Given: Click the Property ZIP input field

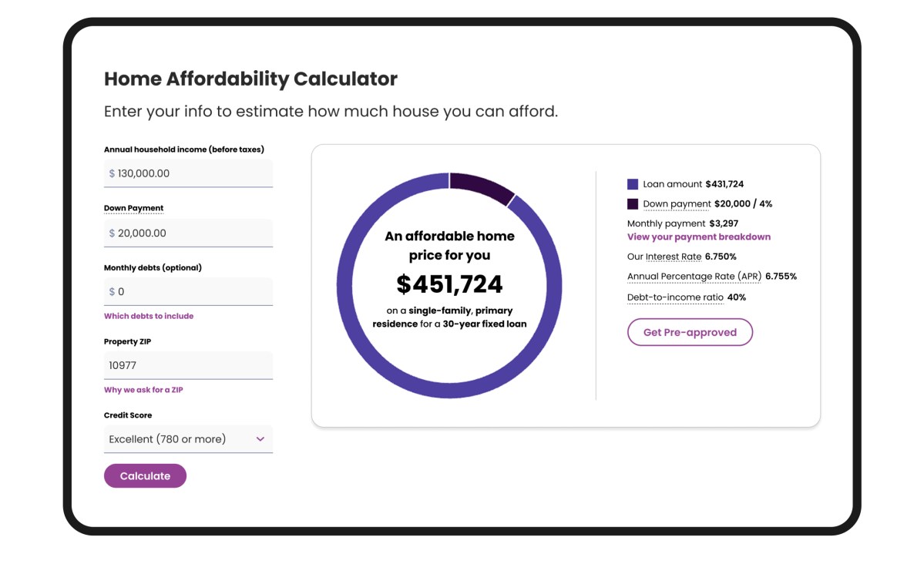Looking at the screenshot, I should click(x=188, y=365).
